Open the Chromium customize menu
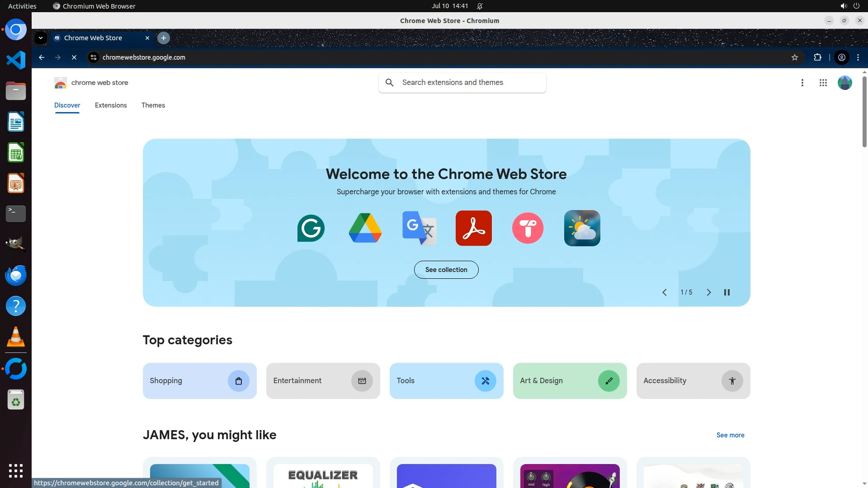Image resolution: width=868 pixels, height=488 pixels. pyautogui.click(x=858, y=57)
